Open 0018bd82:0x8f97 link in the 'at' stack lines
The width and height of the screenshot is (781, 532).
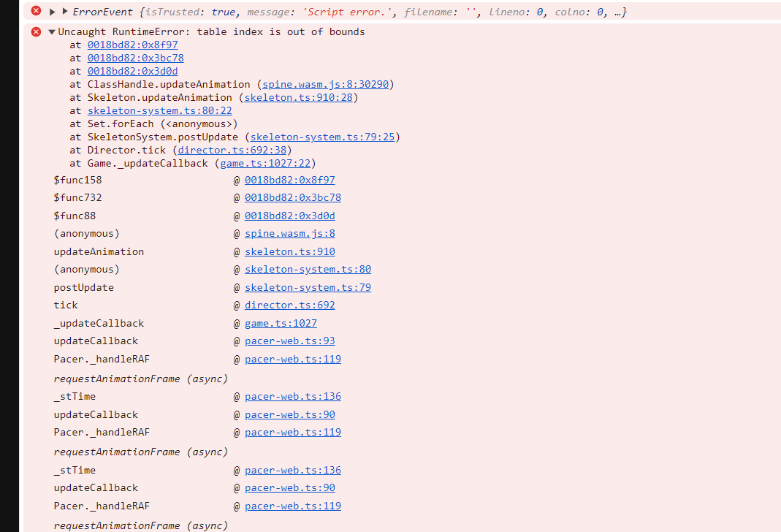pyautogui.click(x=132, y=45)
